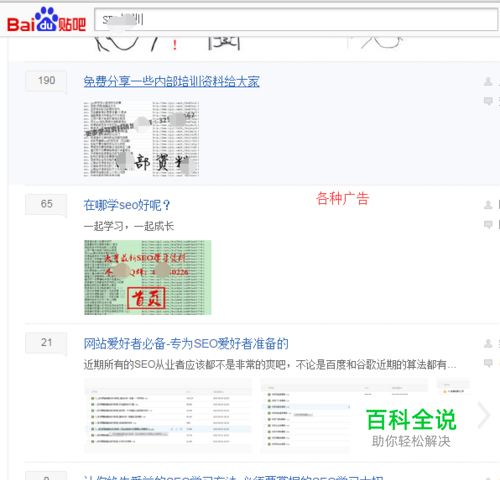Click the next-image chevron arrow in thumbnails row
Screen dimensions: 500x480
point(484,415)
